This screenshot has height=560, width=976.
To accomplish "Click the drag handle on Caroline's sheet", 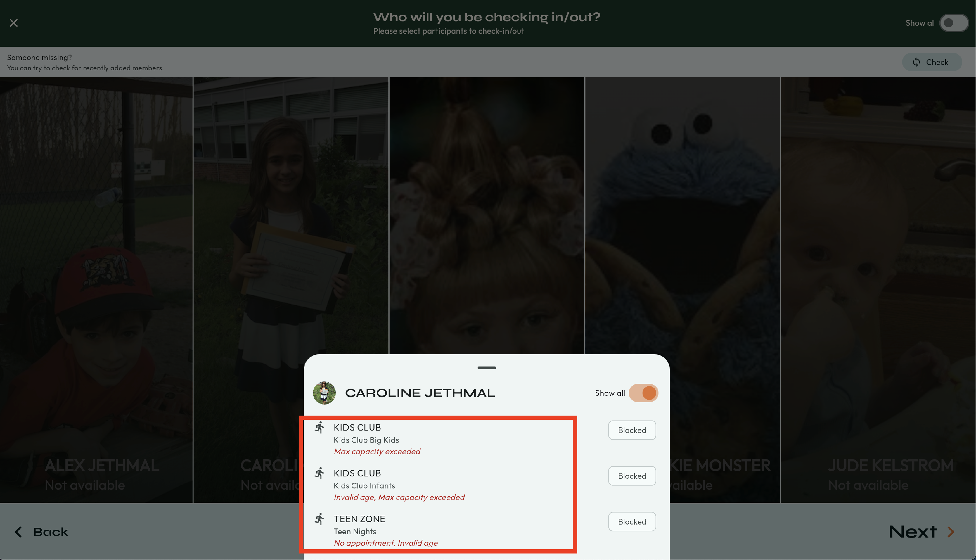I will [487, 368].
